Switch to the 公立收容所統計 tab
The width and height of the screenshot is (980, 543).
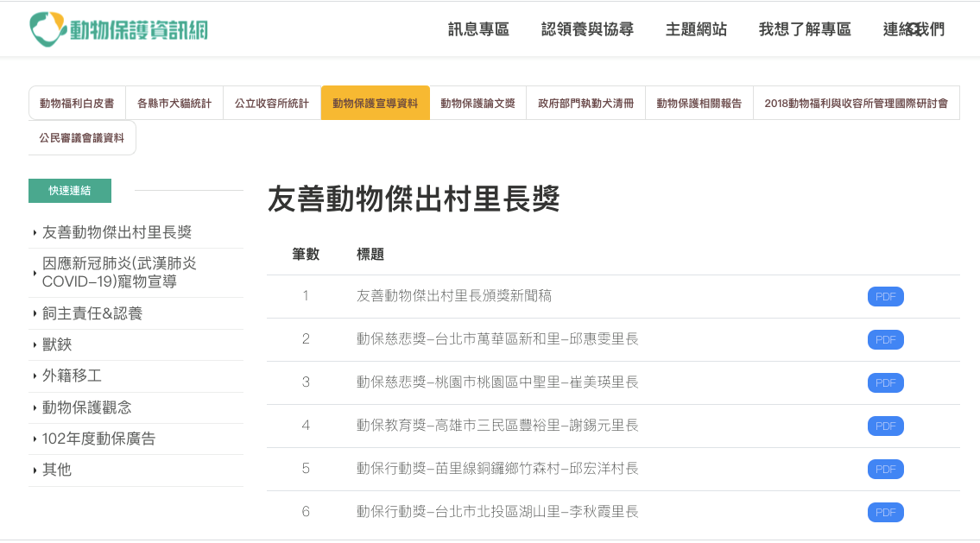click(272, 103)
